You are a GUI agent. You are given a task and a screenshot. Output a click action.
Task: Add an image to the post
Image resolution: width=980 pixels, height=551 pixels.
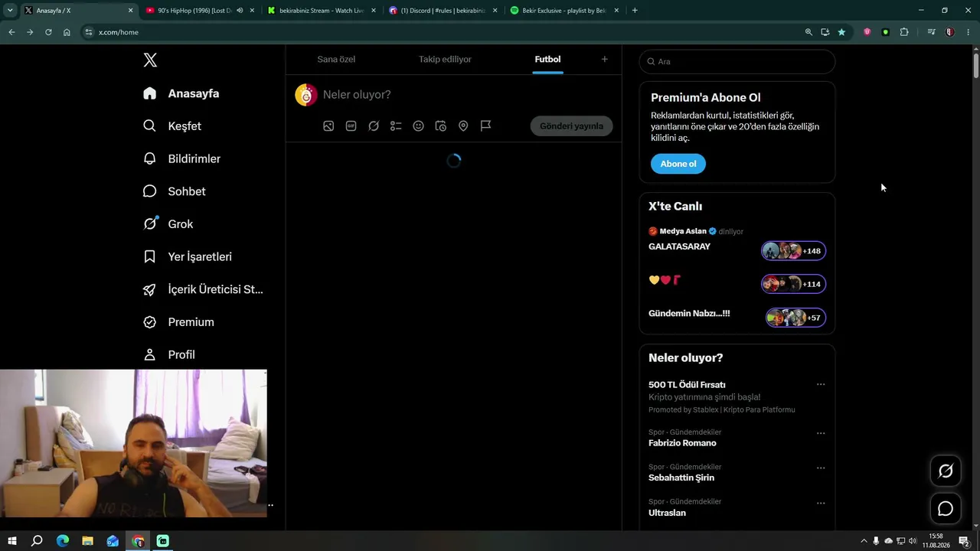click(x=328, y=126)
